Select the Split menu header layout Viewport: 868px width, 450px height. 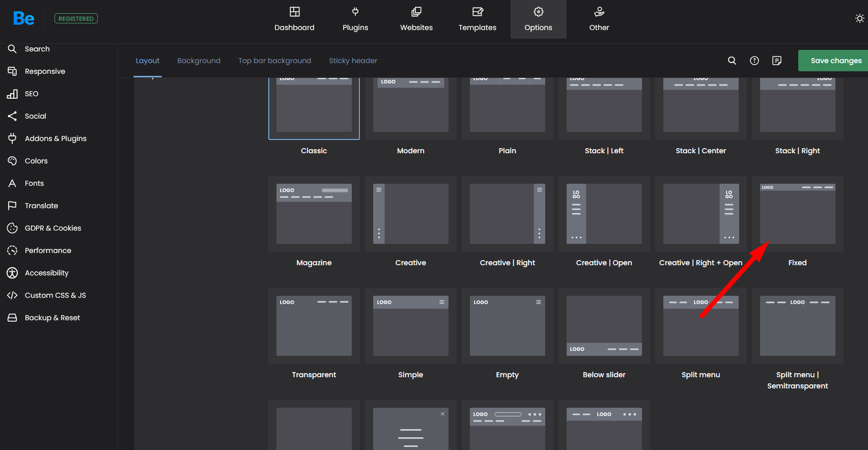(701, 326)
